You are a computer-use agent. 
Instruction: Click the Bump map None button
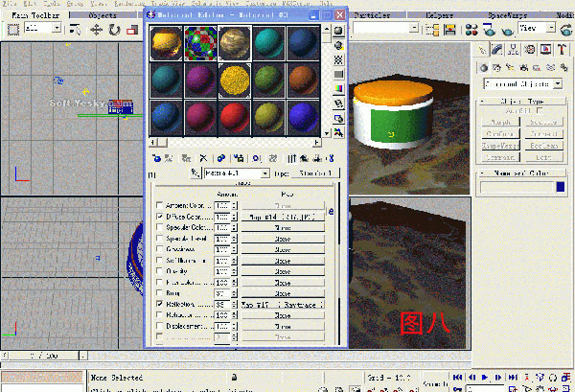click(x=283, y=293)
